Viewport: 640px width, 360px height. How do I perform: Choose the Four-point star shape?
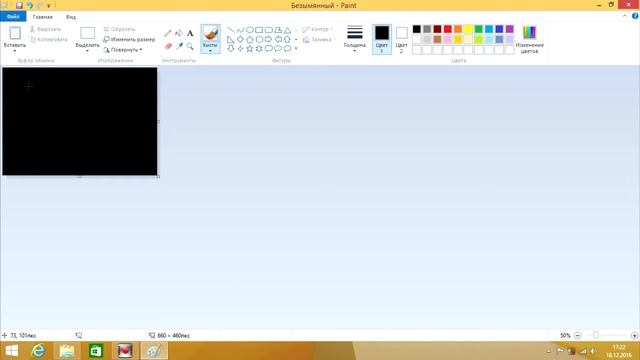[x=240, y=49]
